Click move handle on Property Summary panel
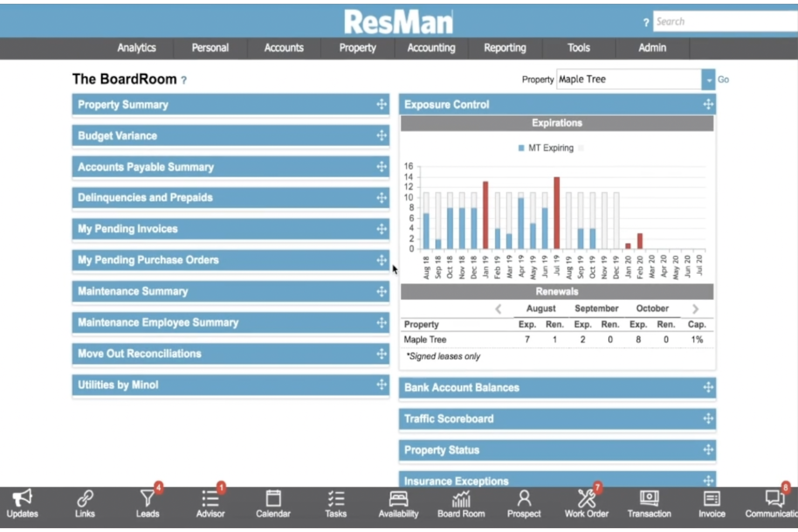Screen dimensions: 798x532 [x=382, y=105]
